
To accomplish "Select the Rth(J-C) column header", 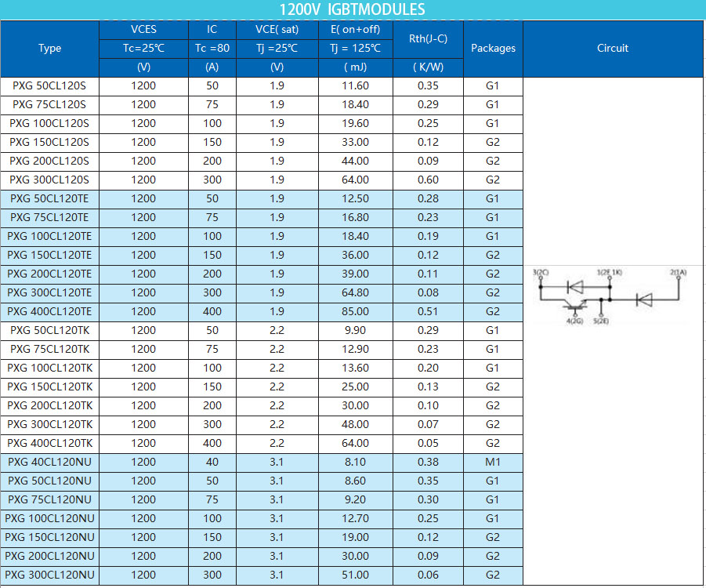I will (x=428, y=39).
